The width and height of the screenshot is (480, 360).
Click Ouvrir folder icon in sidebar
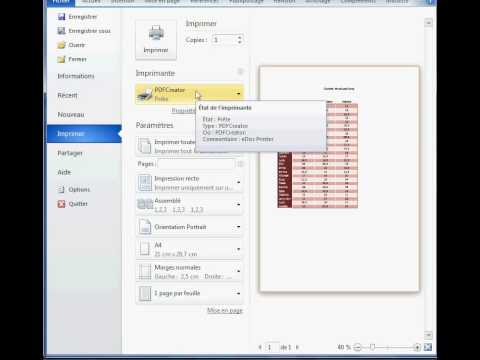point(61,45)
